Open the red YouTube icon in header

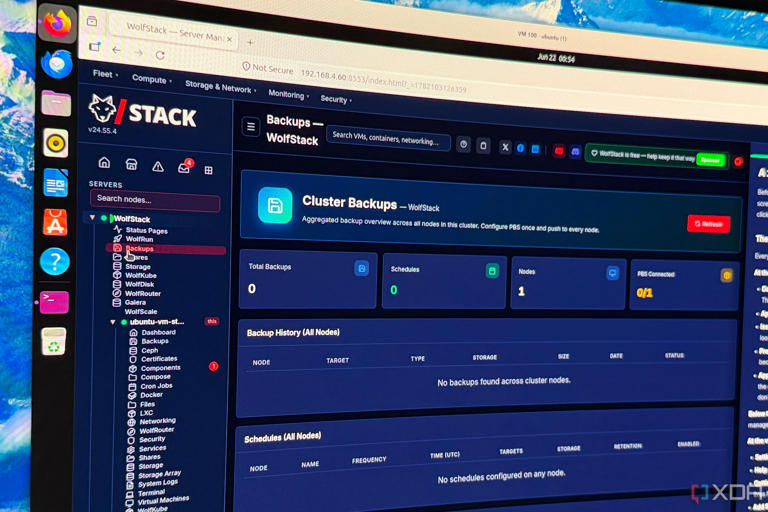coord(559,151)
